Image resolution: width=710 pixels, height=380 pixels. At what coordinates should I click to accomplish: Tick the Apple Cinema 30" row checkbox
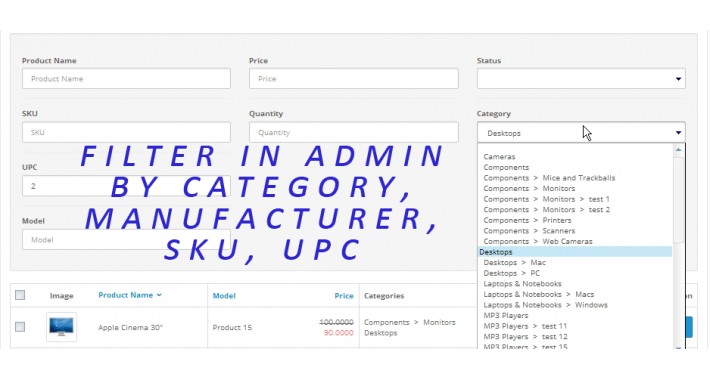point(20,327)
